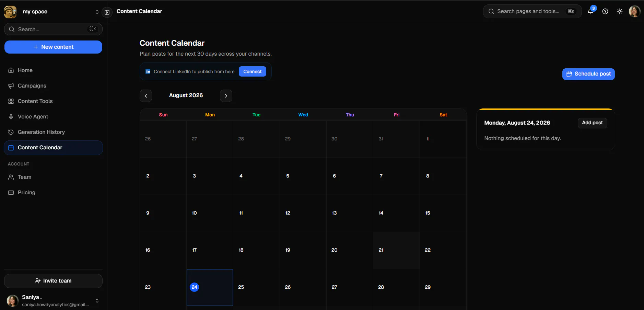Click the Search pages and tools field
The width and height of the screenshot is (644, 310).
(x=532, y=11)
